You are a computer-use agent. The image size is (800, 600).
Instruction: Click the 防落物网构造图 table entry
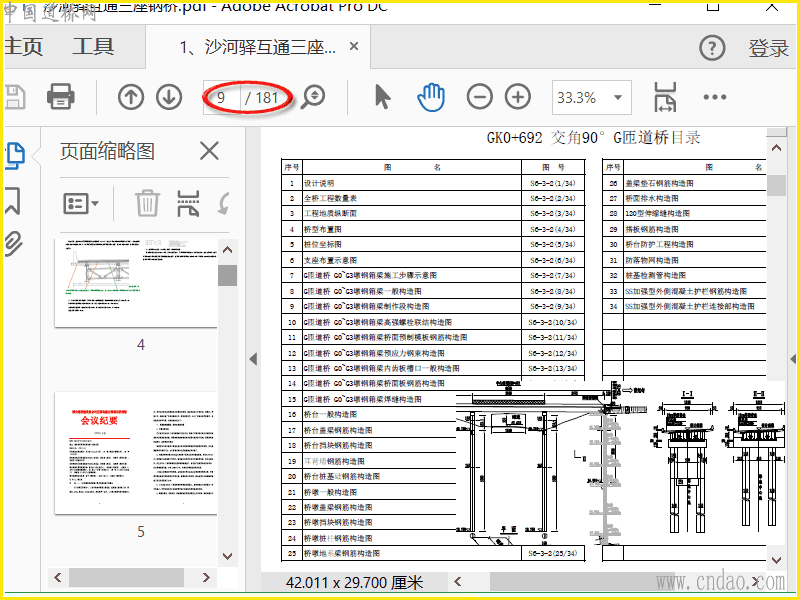652,260
